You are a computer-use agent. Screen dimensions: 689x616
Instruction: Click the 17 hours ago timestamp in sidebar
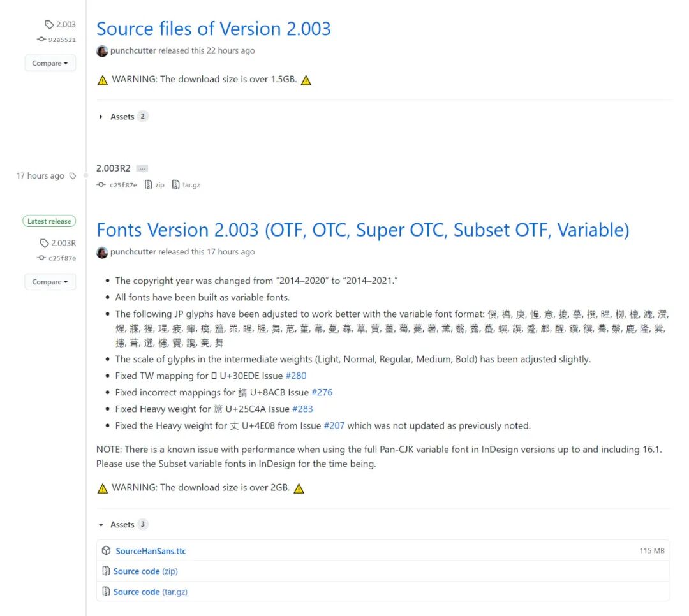[40, 176]
